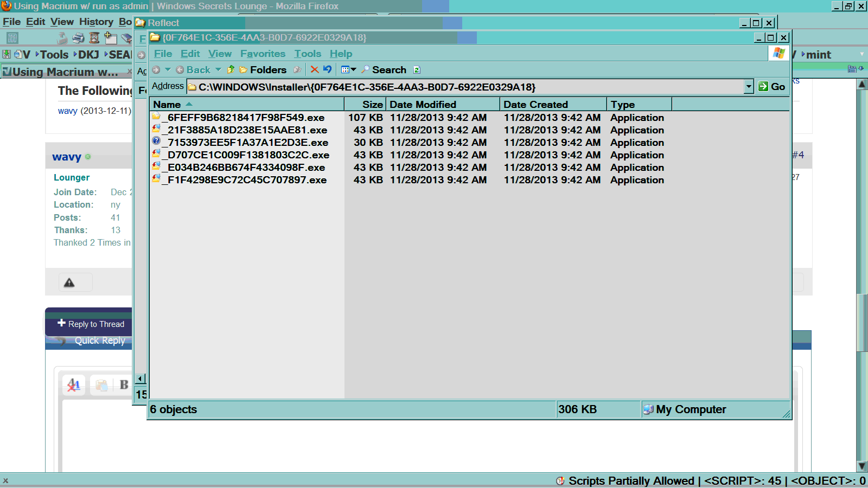868x488 pixels.
Task: Click the report post warning triangle icon
Action: [69, 282]
